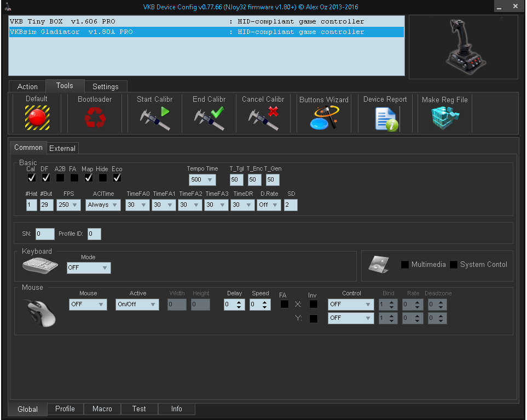Click the mouse Speed spinner

pos(260,305)
